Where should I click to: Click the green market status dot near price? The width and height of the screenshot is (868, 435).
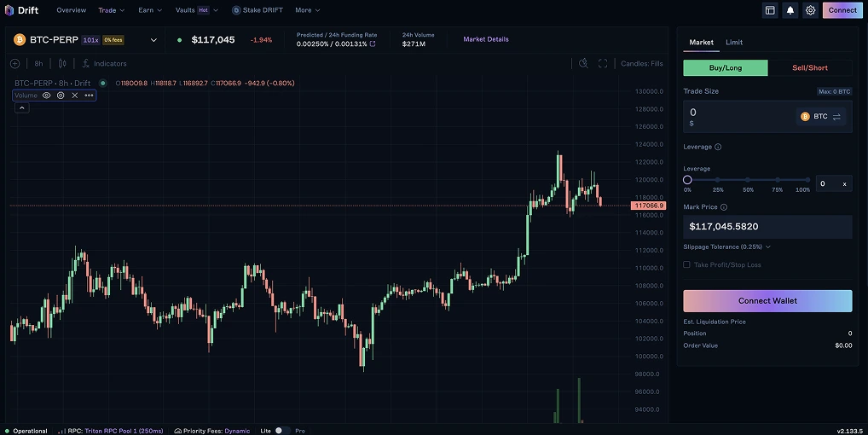(x=179, y=40)
